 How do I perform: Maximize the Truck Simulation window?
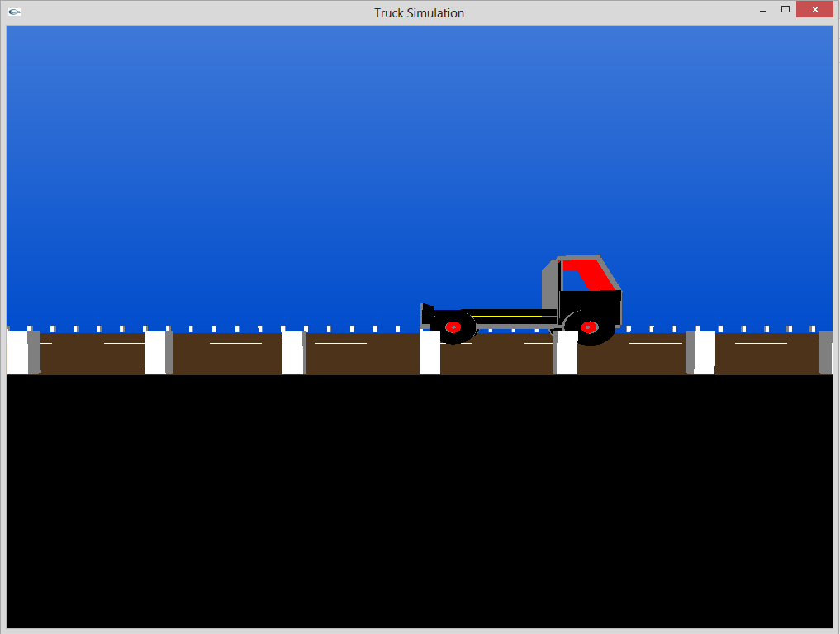coord(785,10)
